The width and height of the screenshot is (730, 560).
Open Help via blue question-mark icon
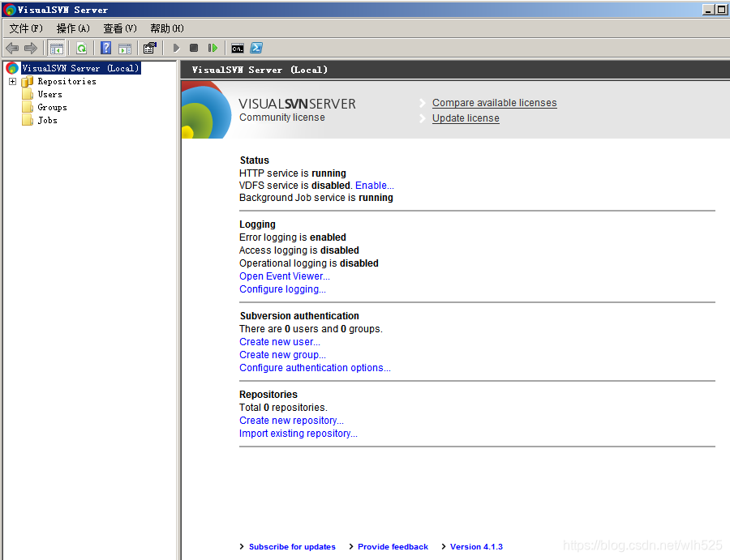[x=106, y=48]
